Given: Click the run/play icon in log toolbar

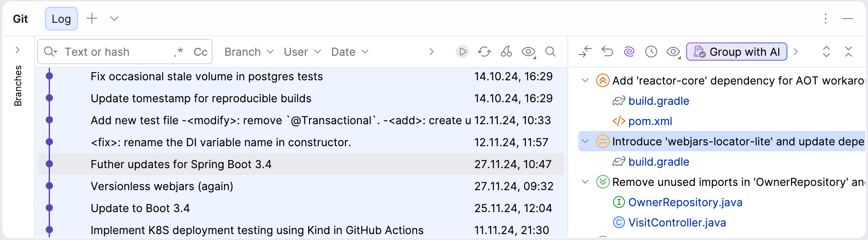Looking at the screenshot, I should tap(462, 52).
